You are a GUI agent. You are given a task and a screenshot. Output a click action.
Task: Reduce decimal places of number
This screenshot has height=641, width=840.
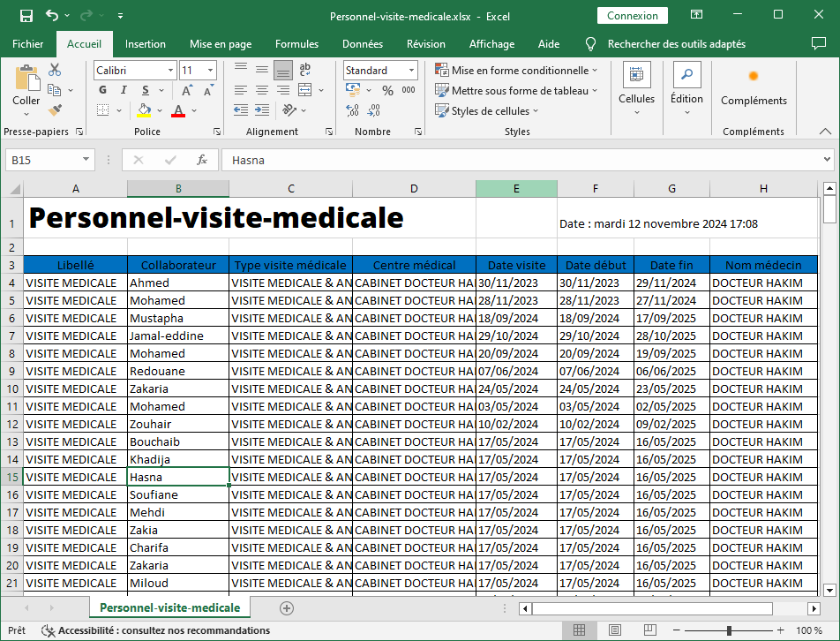[373, 110]
